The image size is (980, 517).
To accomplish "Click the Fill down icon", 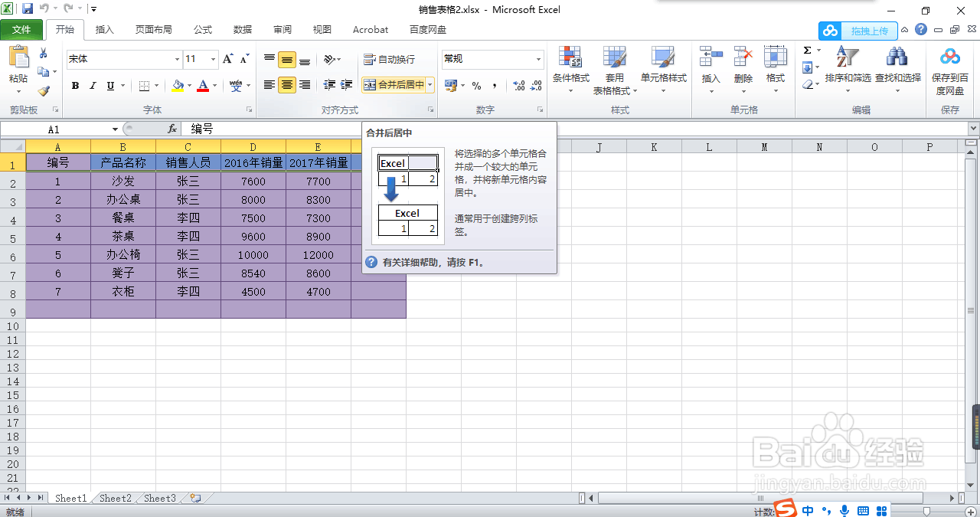I will click(x=807, y=68).
